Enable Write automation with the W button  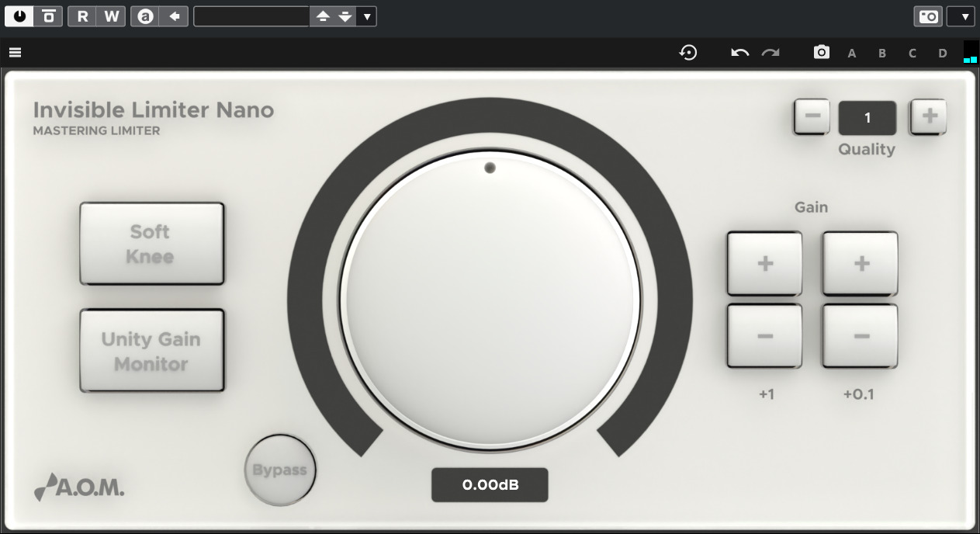coord(111,16)
